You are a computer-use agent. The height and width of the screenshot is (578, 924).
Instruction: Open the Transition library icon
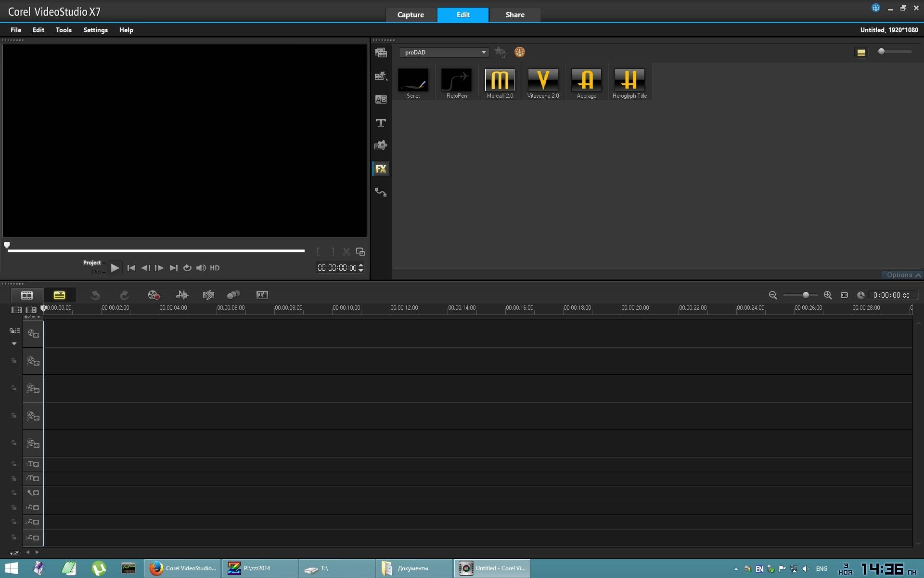point(381,99)
